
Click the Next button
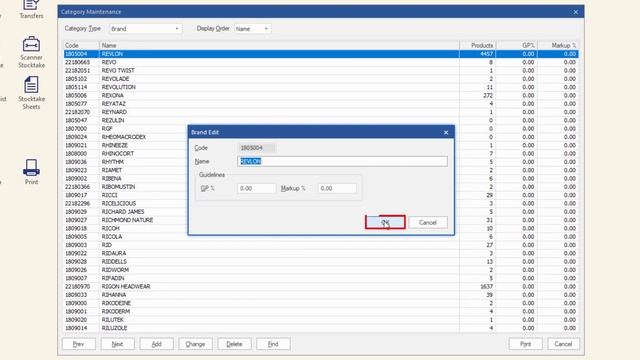coord(118,344)
